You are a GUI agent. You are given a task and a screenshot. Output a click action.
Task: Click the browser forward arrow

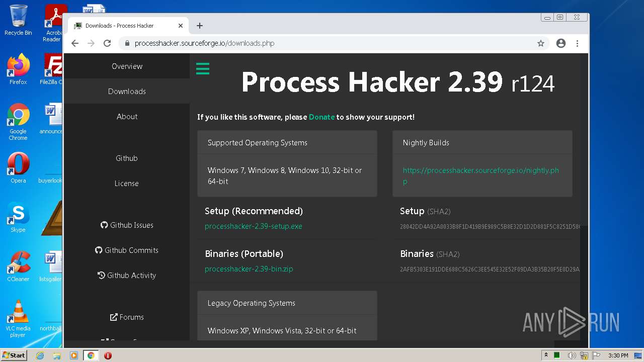[91, 43]
